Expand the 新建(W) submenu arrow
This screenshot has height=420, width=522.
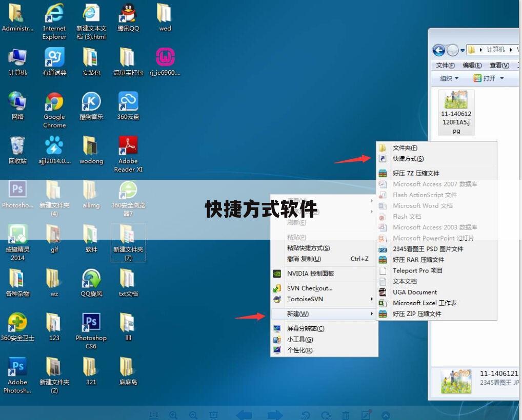point(372,313)
